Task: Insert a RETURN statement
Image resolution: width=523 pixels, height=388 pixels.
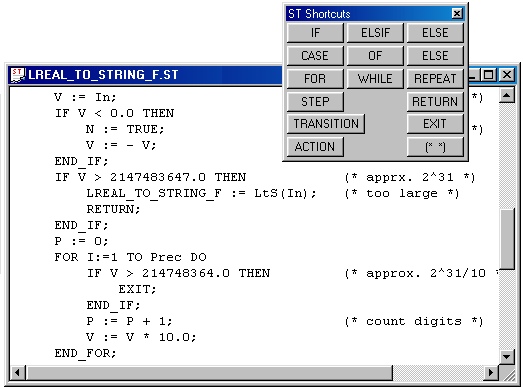Action: click(x=435, y=101)
